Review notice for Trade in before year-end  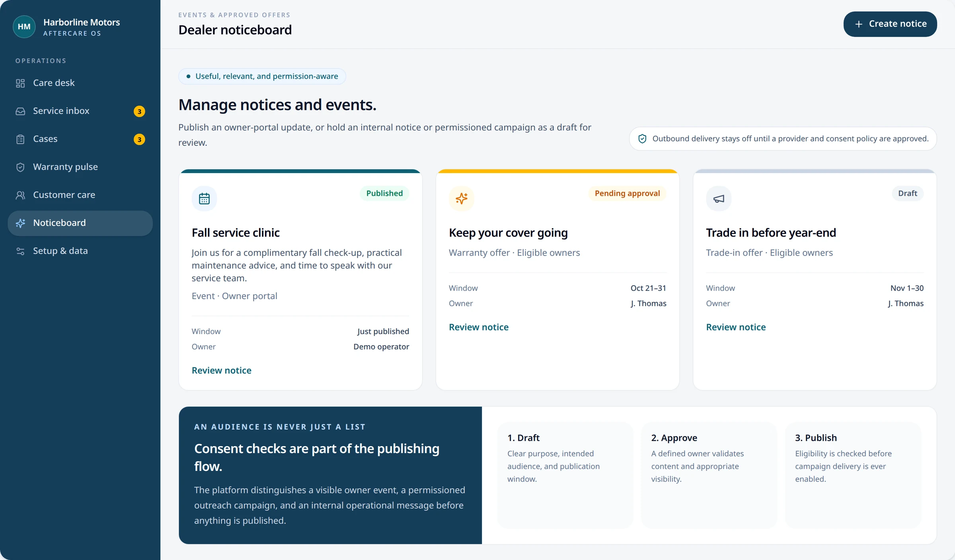[x=736, y=327]
